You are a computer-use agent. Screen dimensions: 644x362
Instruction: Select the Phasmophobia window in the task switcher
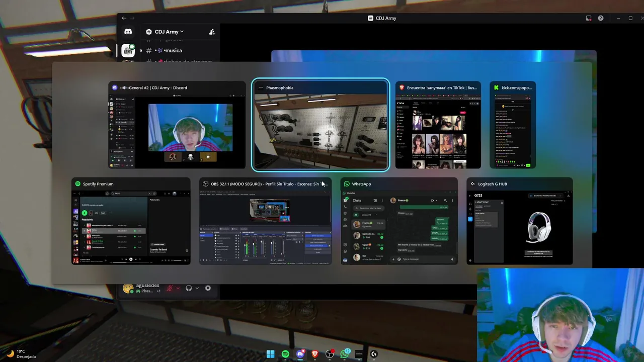click(320, 125)
